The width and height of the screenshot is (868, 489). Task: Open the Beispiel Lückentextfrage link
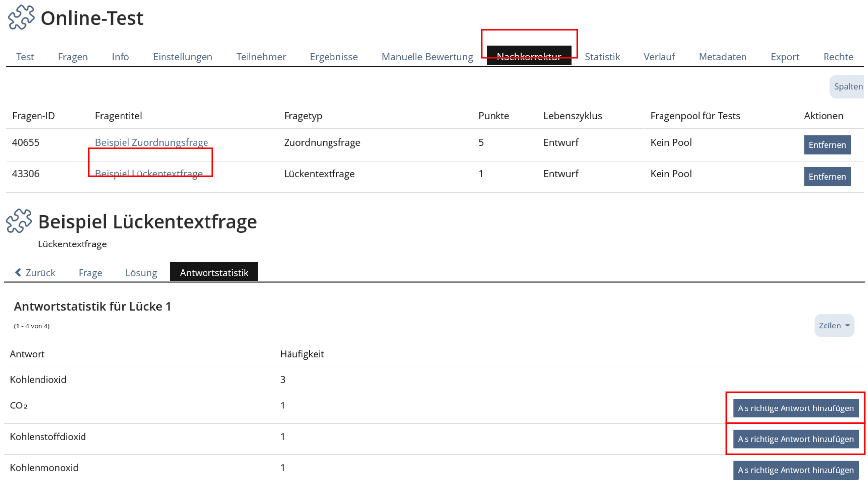[149, 174]
